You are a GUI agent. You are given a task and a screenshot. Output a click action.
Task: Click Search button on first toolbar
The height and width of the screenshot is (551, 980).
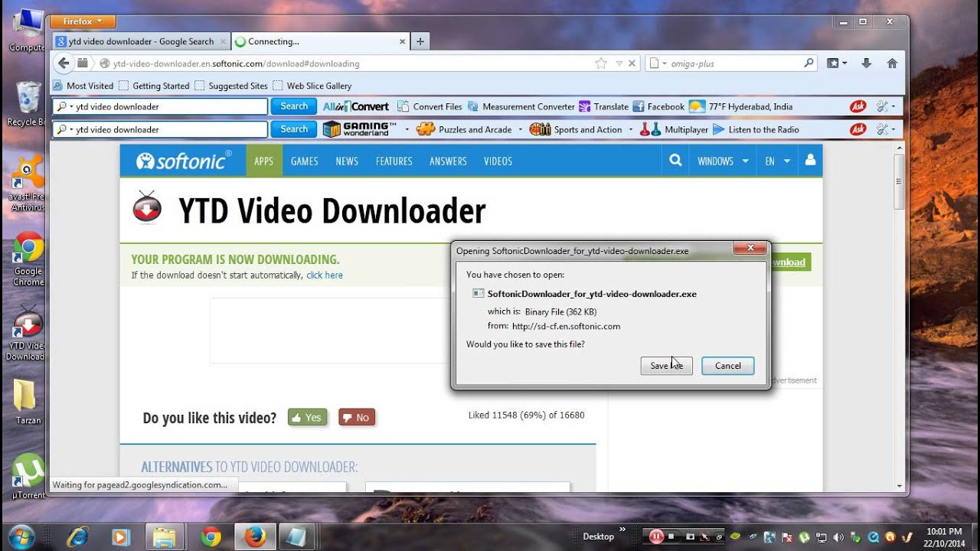pos(294,106)
